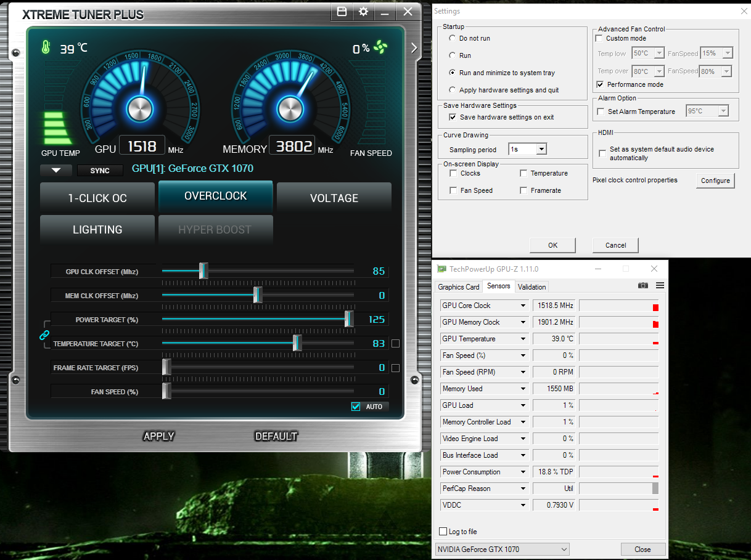Open FanSpeed 80% dropdown

[716, 71]
